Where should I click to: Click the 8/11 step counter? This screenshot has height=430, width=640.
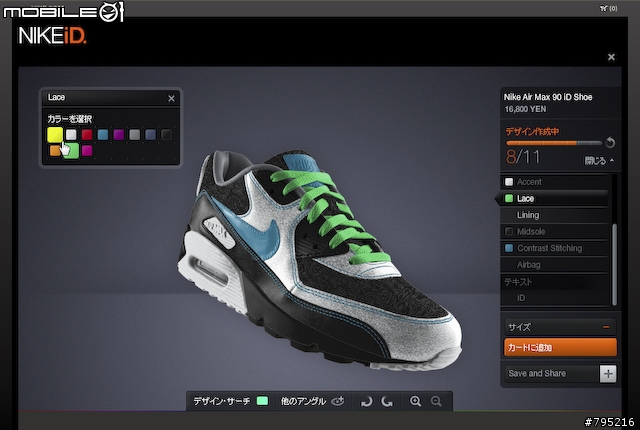pyautogui.click(x=523, y=157)
